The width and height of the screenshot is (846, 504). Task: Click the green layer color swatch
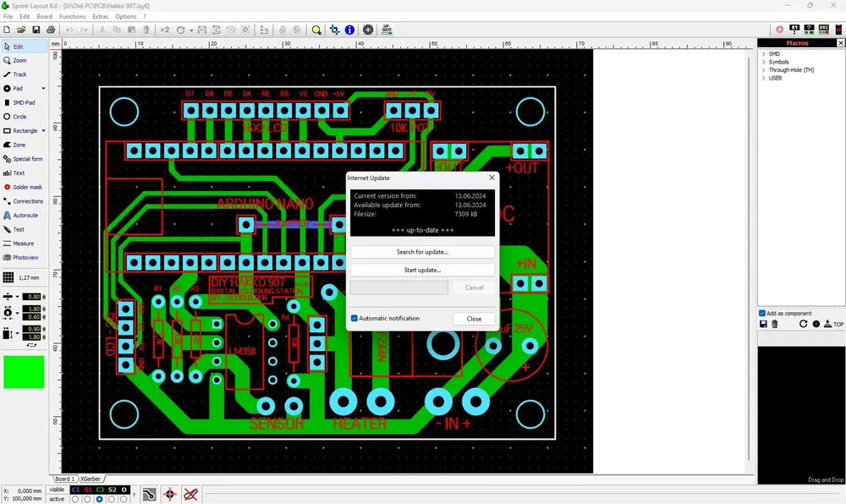pyautogui.click(x=24, y=372)
